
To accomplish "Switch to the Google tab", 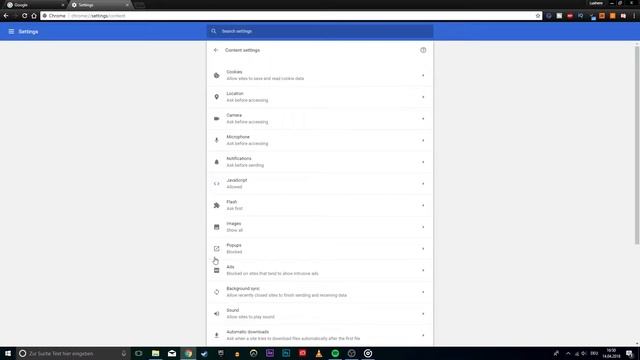I will click(x=35, y=5).
